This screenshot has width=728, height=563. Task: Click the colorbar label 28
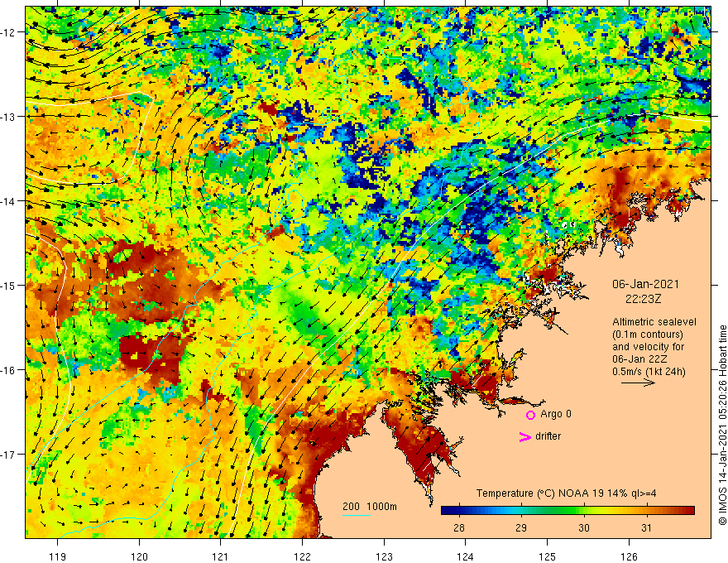point(458,527)
